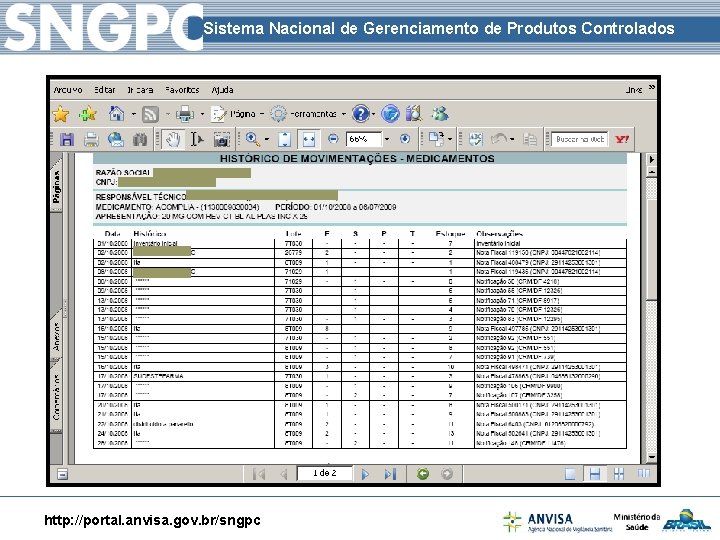Click the Buscar na Web search field
The height and width of the screenshot is (540, 720).
coord(579,139)
